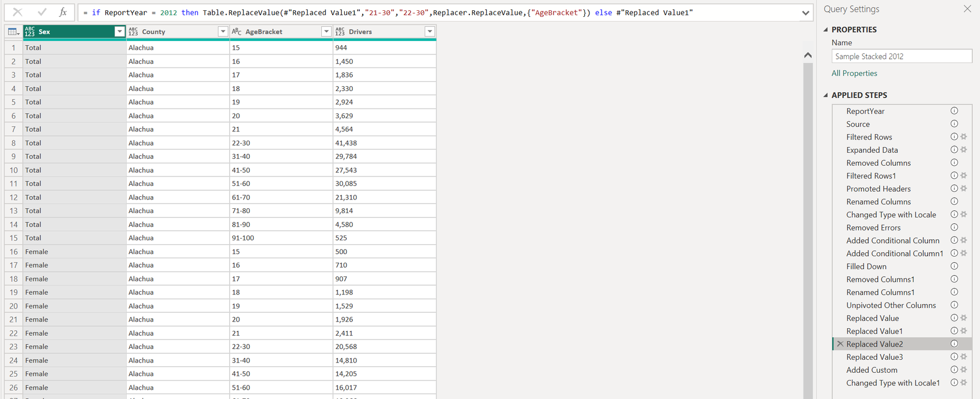Click the scroll-up arrow of data grid

pos(808,55)
